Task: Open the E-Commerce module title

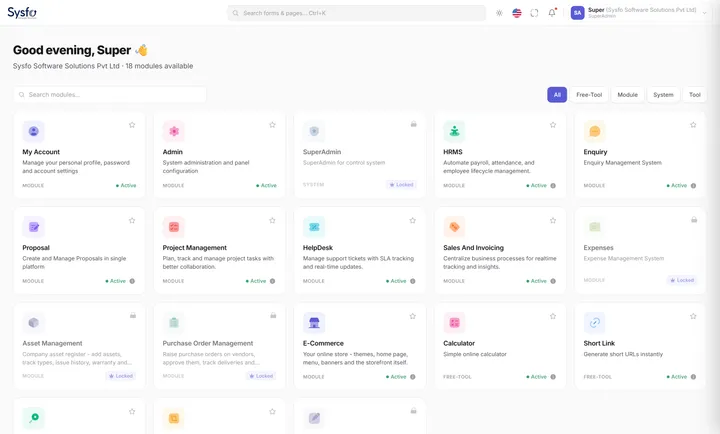Action: (x=323, y=344)
